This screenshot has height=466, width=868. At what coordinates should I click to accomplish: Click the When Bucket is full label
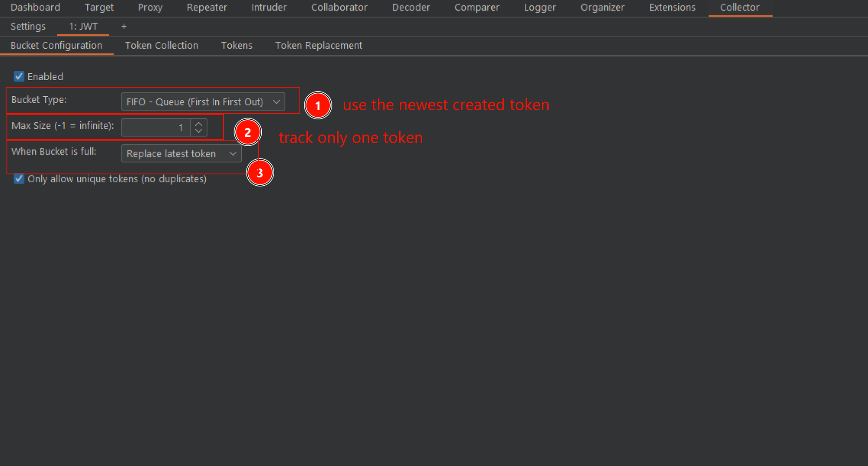point(54,151)
